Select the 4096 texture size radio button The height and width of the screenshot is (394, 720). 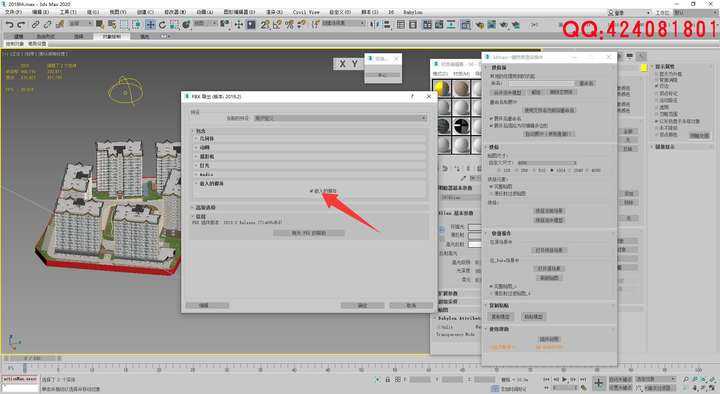(588, 170)
